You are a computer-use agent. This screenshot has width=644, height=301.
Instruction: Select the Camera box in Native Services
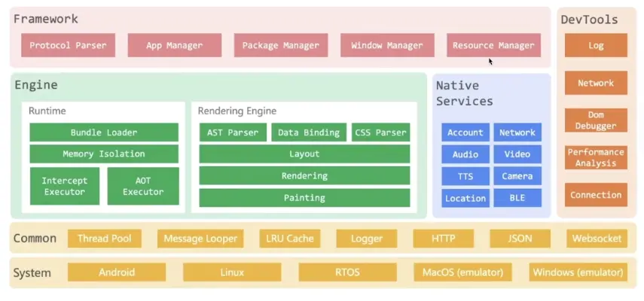pyautogui.click(x=517, y=176)
